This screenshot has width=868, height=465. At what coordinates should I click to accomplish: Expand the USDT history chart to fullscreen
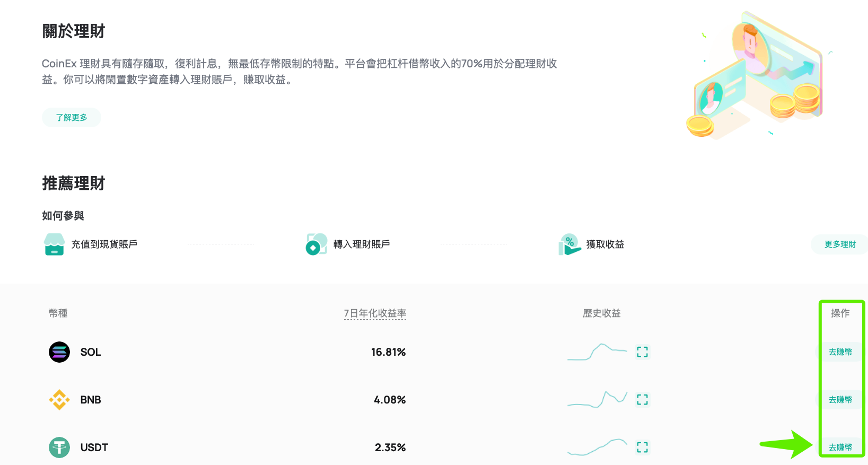coord(642,448)
